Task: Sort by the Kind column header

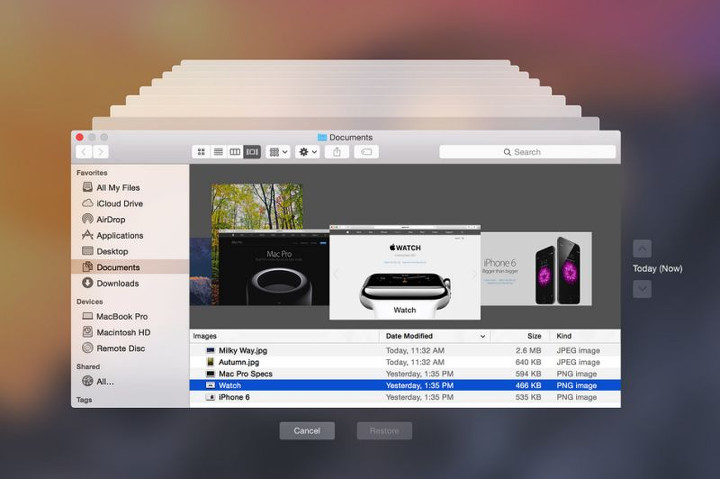Action: point(585,336)
